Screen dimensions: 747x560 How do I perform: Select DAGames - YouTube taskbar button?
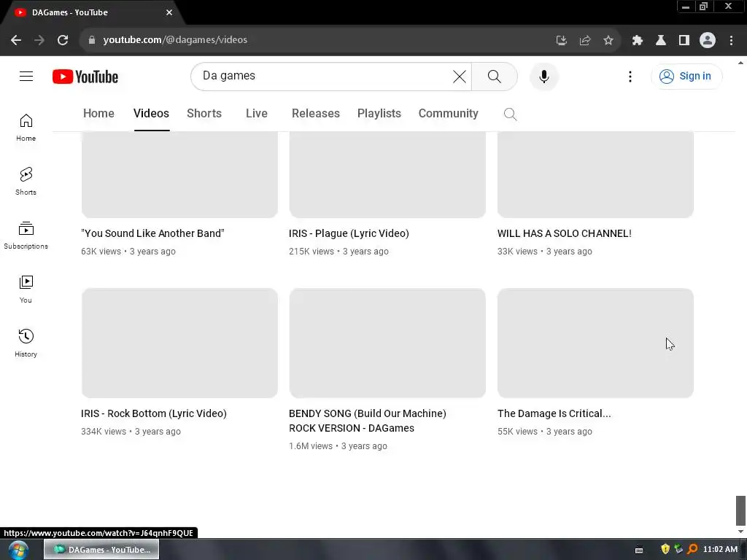click(x=101, y=550)
